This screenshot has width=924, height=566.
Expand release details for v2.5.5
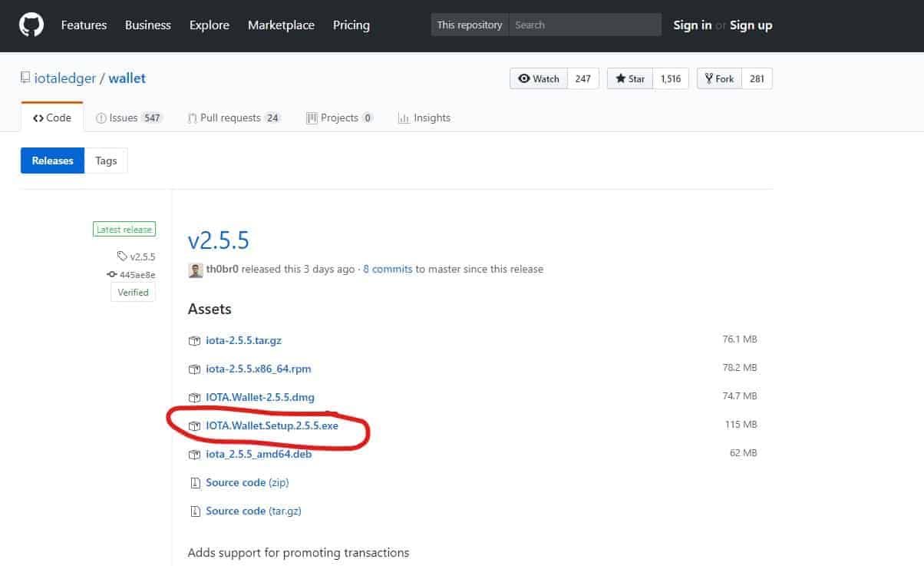[x=218, y=240]
